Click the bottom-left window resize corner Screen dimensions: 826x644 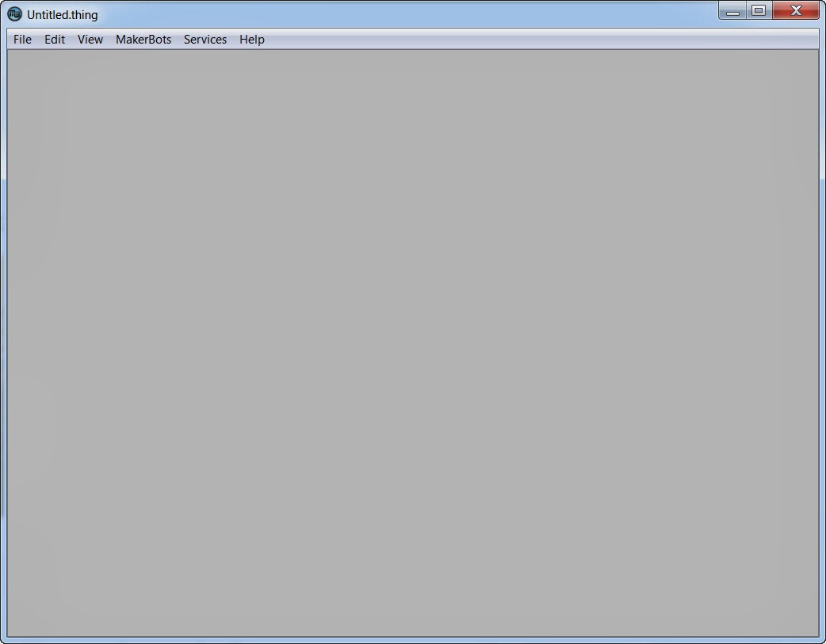(x=3, y=640)
